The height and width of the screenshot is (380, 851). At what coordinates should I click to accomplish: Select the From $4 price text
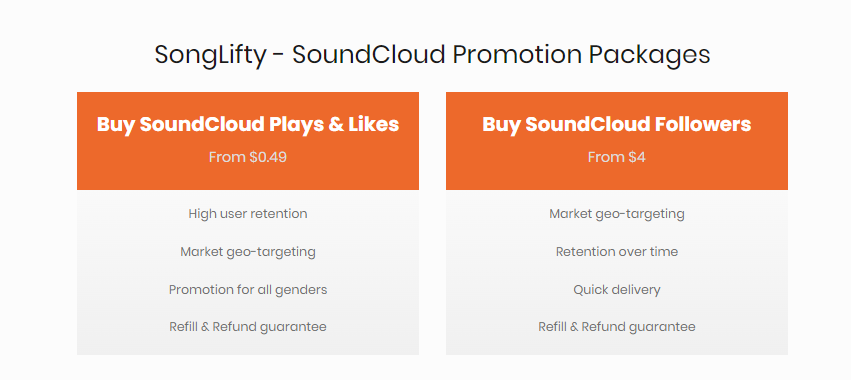click(x=617, y=157)
